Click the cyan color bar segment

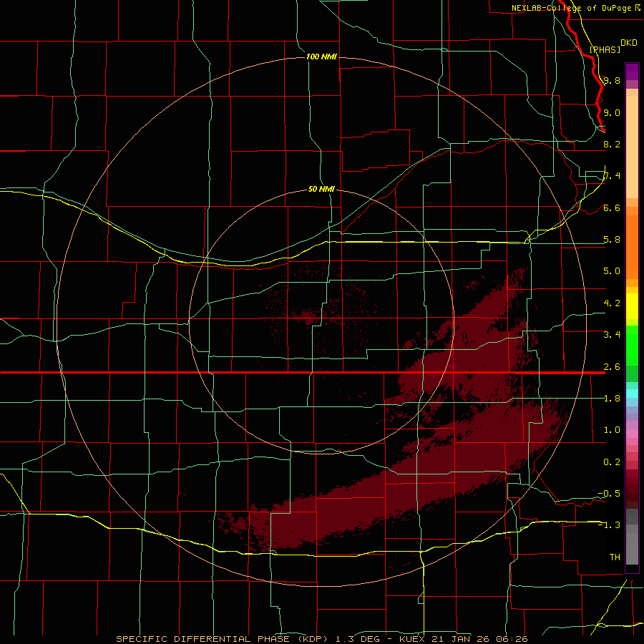pos(632,394)
